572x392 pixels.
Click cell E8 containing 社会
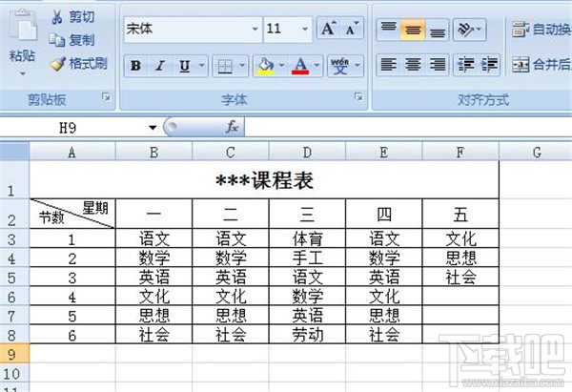tap(384, 335)
